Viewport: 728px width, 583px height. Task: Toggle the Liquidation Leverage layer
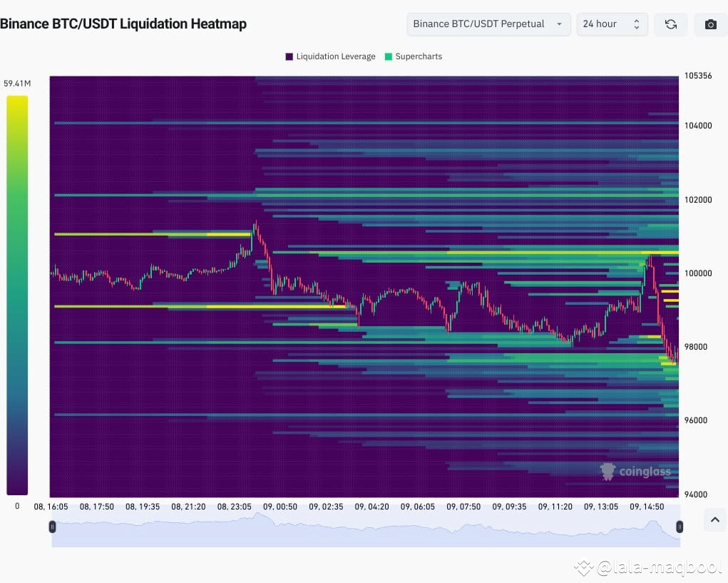coord(329,56)
